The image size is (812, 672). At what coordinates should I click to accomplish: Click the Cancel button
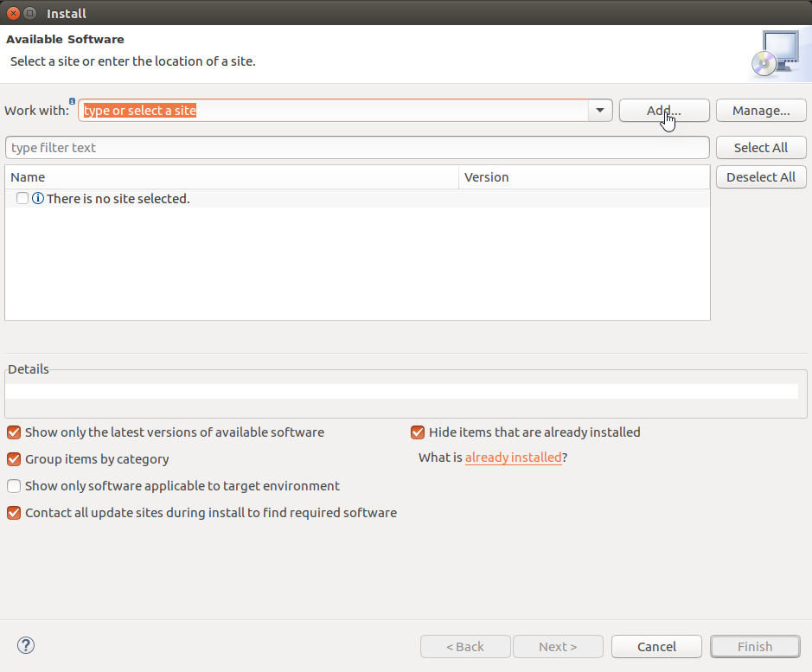[656, 647]
